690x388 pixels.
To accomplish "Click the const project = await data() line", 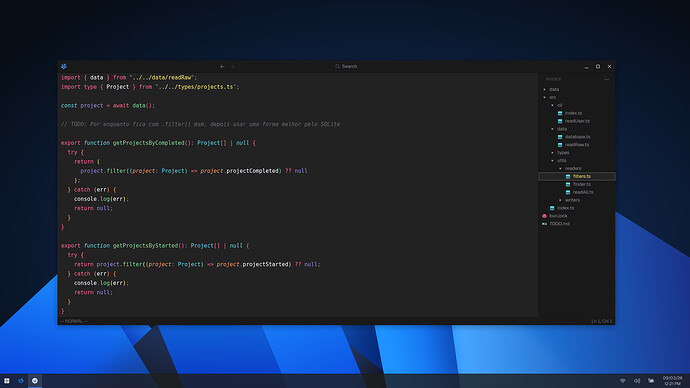I will click(x=108, y=106).
